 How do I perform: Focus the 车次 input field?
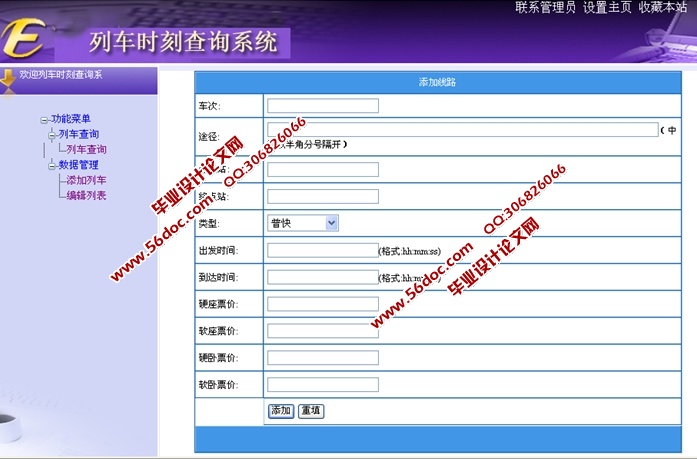(x=323, y=106)
